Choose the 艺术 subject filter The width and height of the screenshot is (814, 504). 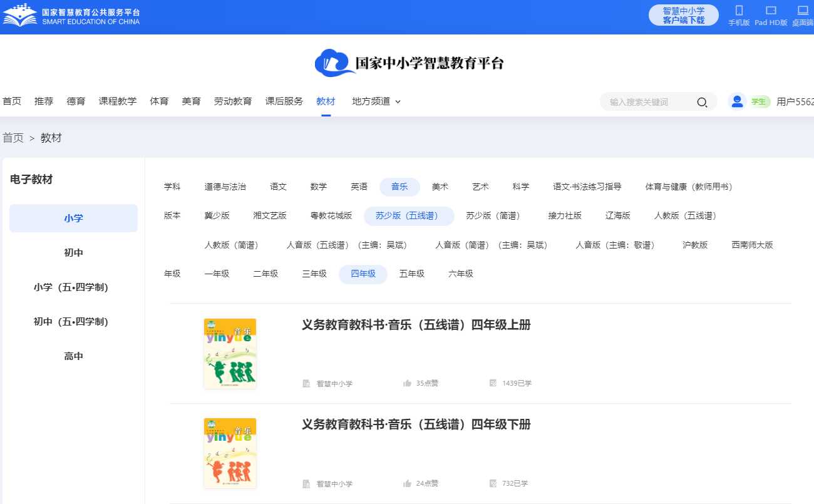pyautogui.click(x=481, y=187)
